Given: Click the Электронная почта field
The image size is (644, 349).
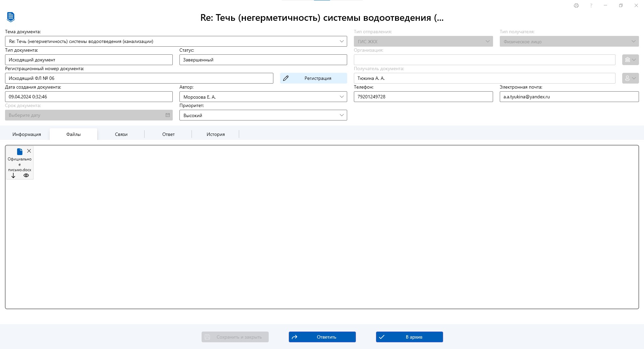Looking at the screenshot, I should [569, 97].
